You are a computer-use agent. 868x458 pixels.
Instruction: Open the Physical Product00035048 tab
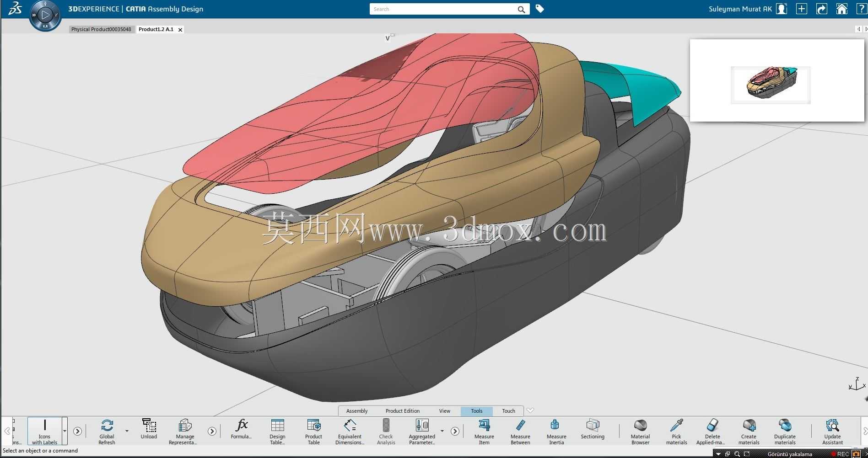coord(101,29)
